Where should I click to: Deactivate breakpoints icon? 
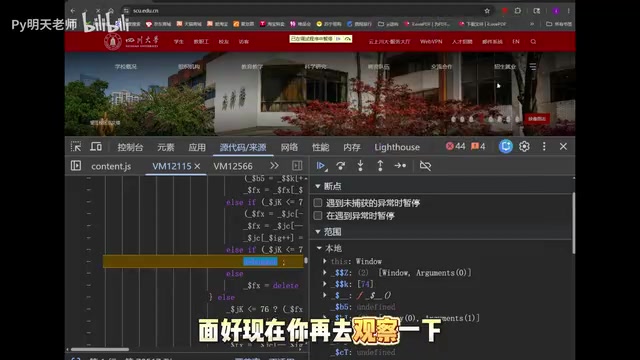pos(425,166)
